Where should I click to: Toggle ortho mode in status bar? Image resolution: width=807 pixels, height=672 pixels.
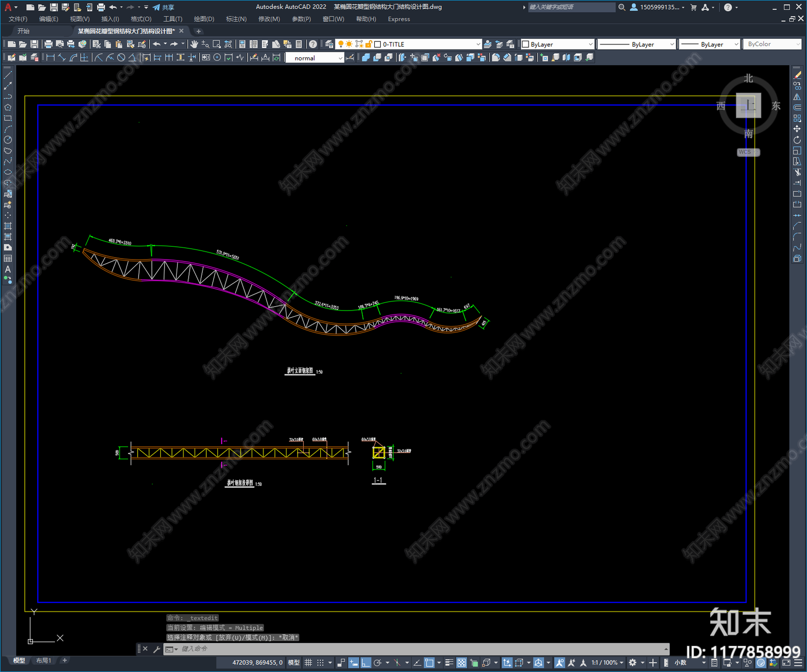(366, 662)
